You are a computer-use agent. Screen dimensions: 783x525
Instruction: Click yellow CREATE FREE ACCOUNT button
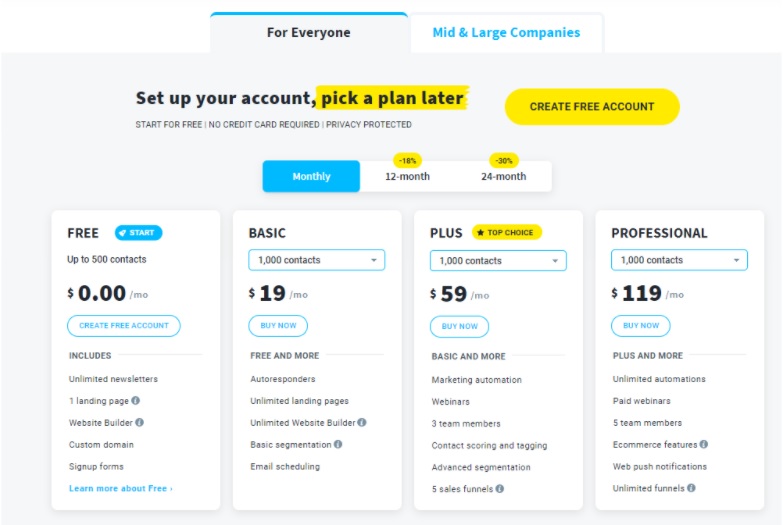(x=592, y=107)
